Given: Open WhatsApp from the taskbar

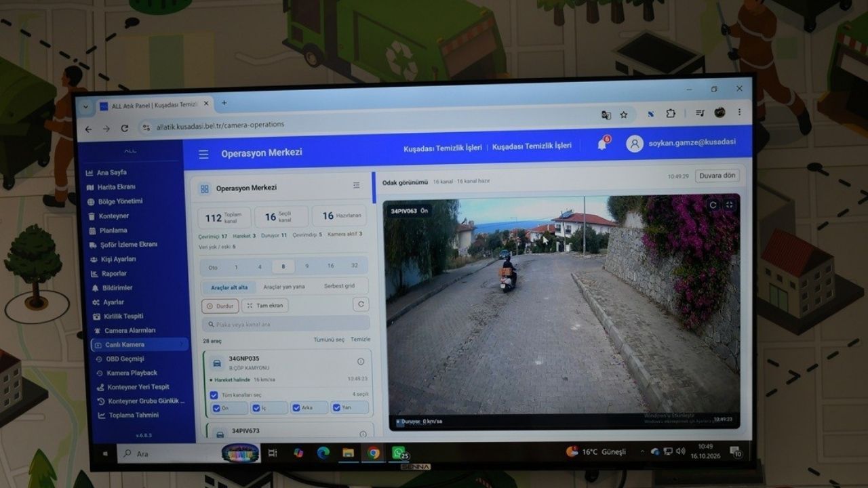Looking at the screenshot, I should point(399,453).
